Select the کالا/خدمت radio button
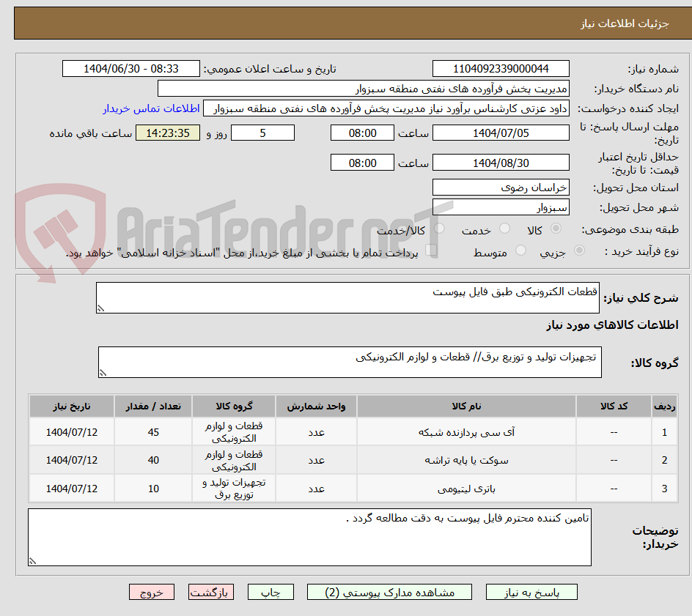Viewport: 692px width, 616px height. pos(440,229)
